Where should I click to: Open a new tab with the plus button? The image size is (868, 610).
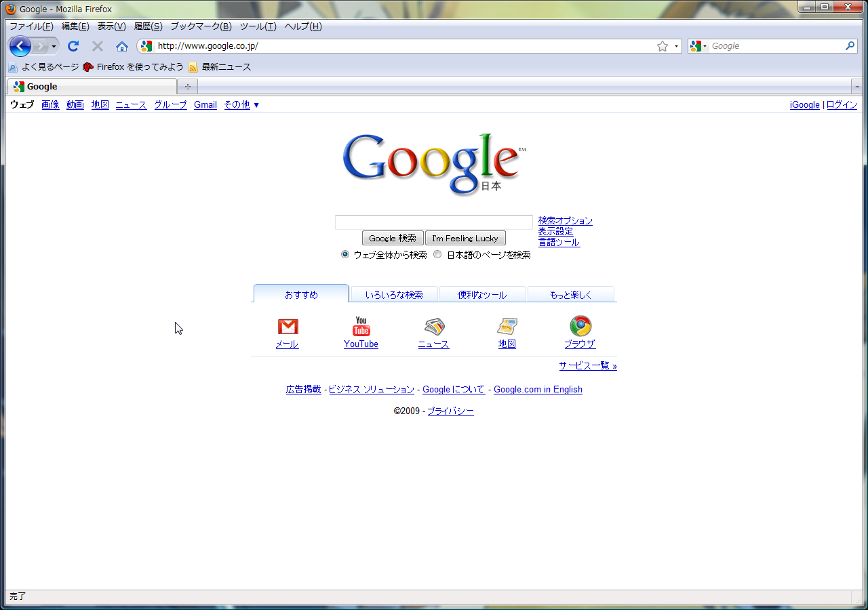click(187, 87)
